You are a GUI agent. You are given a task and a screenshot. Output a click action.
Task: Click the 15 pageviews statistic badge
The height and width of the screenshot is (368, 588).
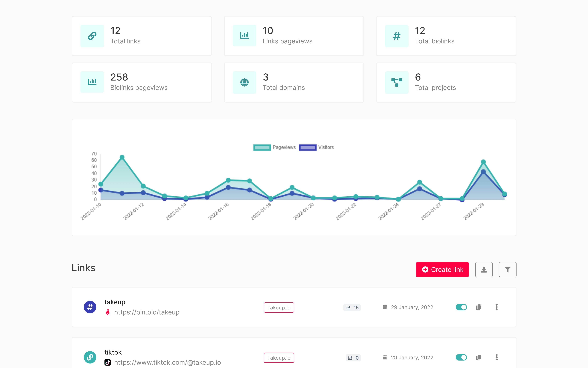pyautogui.click(x=352, y=308)
